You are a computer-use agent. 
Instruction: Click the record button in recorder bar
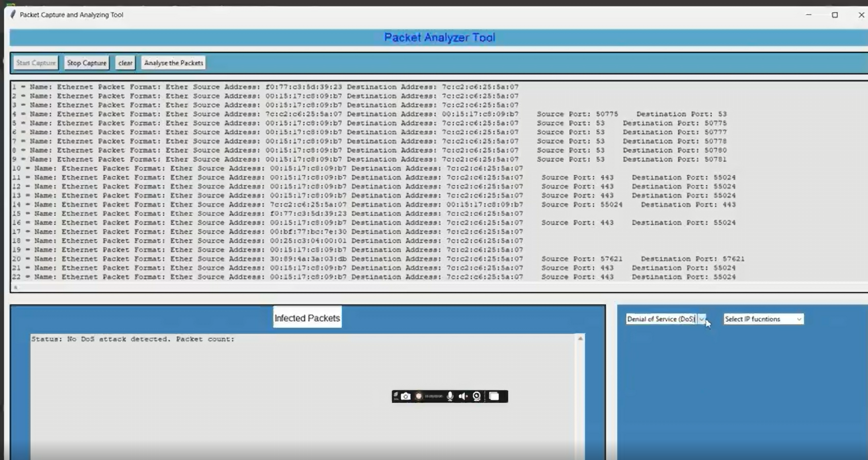point(419,396)
